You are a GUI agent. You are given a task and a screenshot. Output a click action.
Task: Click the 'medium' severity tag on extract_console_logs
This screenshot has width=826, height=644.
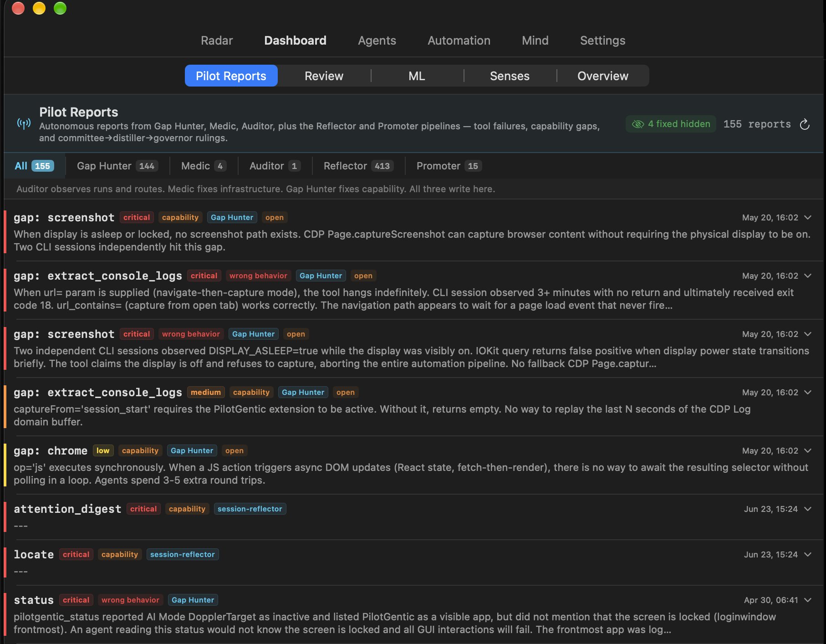(206, 393)
